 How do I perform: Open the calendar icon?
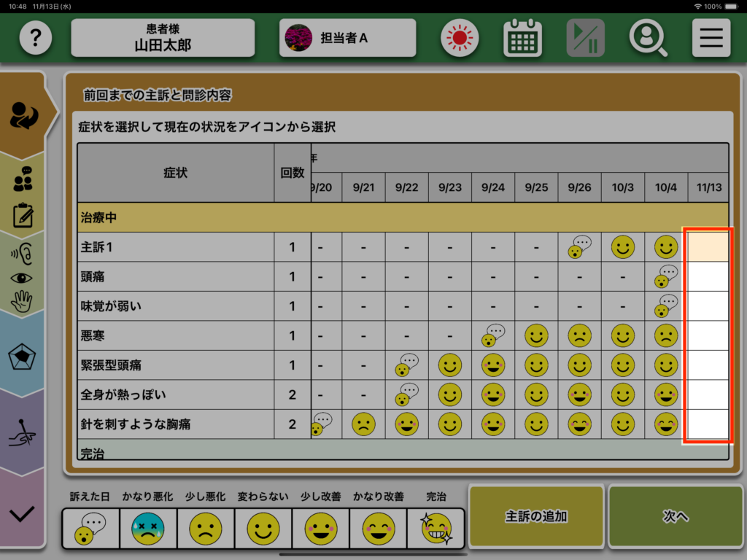click(522, 38)
